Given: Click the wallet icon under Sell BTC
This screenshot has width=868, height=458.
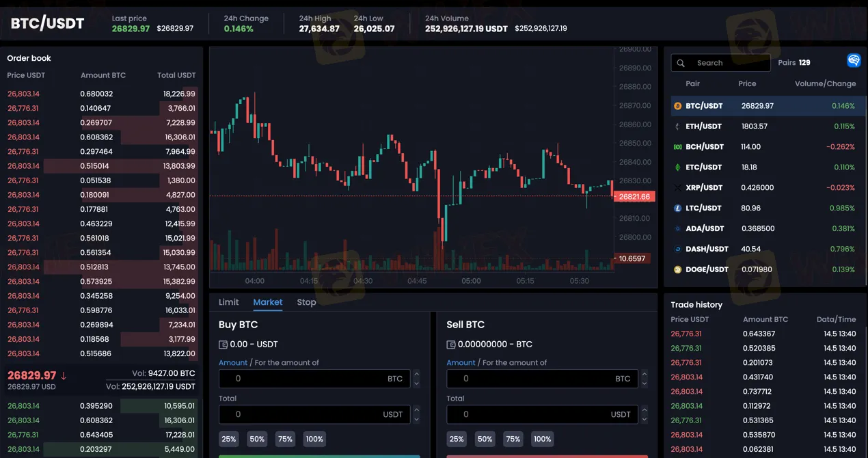Looking at the screenshot, I should 450,345.
